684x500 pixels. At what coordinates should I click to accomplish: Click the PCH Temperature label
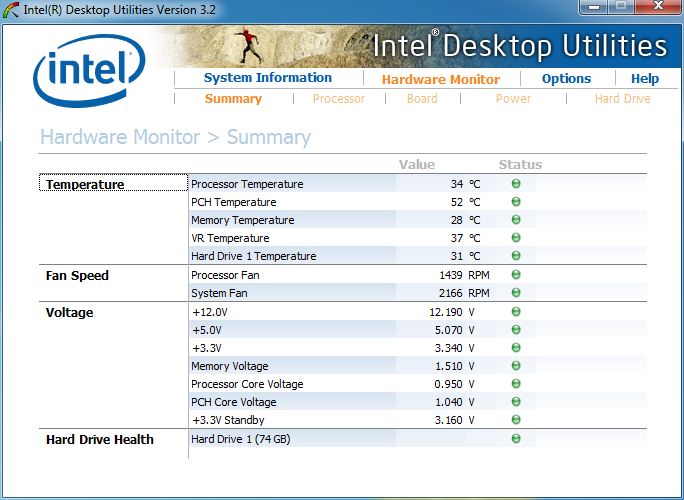click(x=233, y=202)
